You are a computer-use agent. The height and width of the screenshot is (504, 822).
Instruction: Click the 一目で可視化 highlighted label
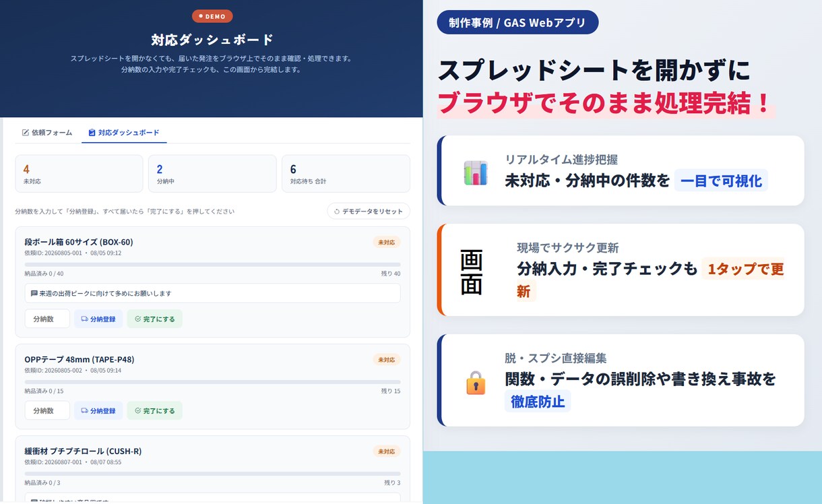pyautogui.click(x=721, y=181)
